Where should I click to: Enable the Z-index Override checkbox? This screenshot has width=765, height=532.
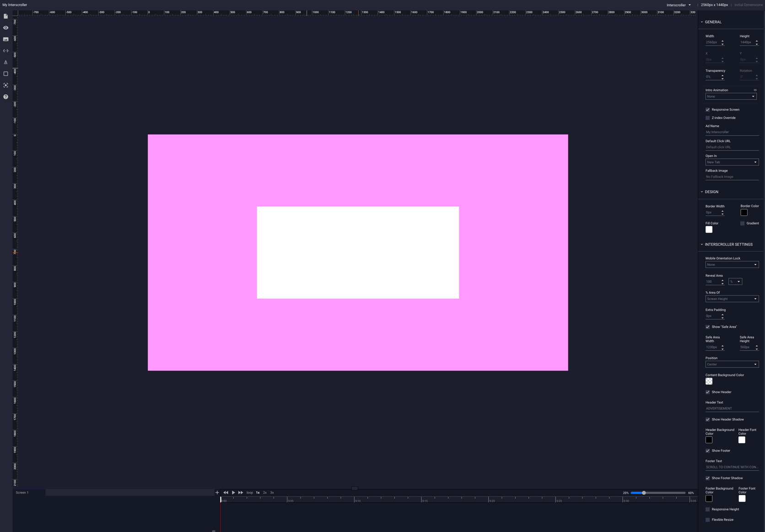[x=707, y=118]
